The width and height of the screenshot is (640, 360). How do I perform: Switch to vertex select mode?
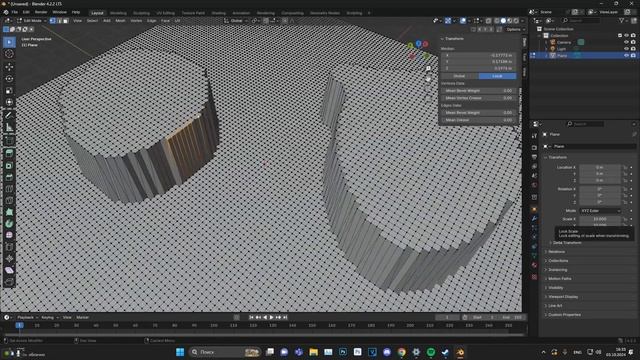tap(53, 20)
